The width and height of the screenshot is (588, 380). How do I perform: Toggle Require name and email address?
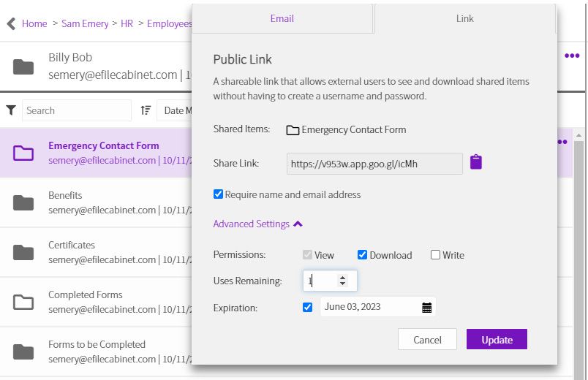218,194
